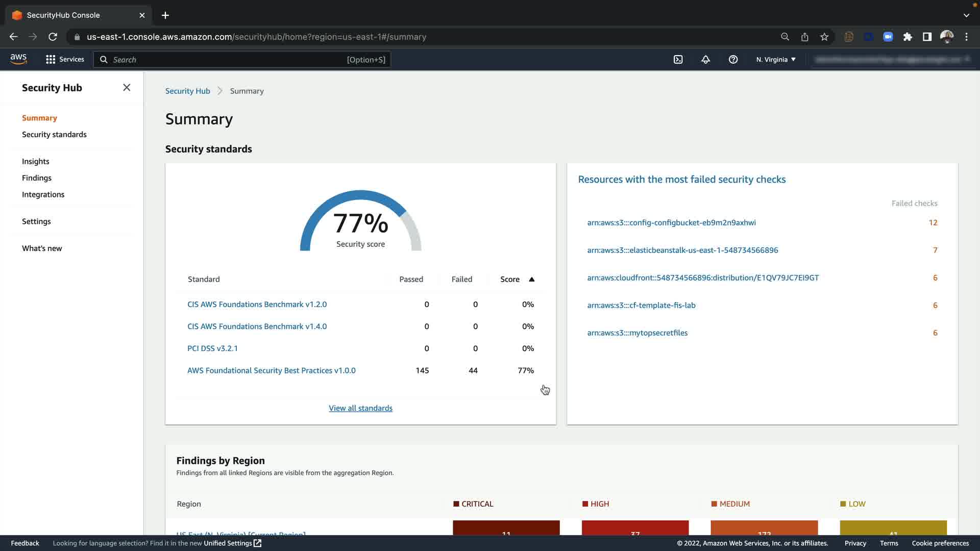Click the AWS logo home icon
This screenshot has width=980, height=551.
coord(18,59)
